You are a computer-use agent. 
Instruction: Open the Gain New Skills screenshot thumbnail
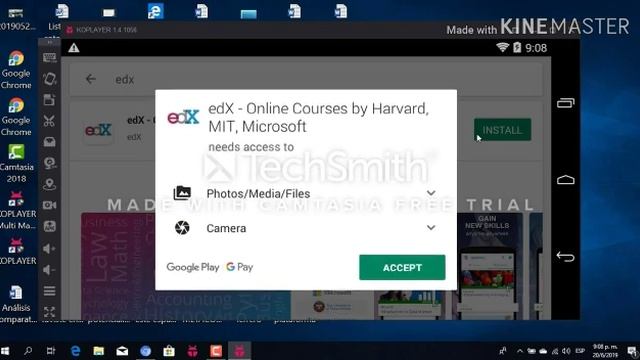pos(487,266)
